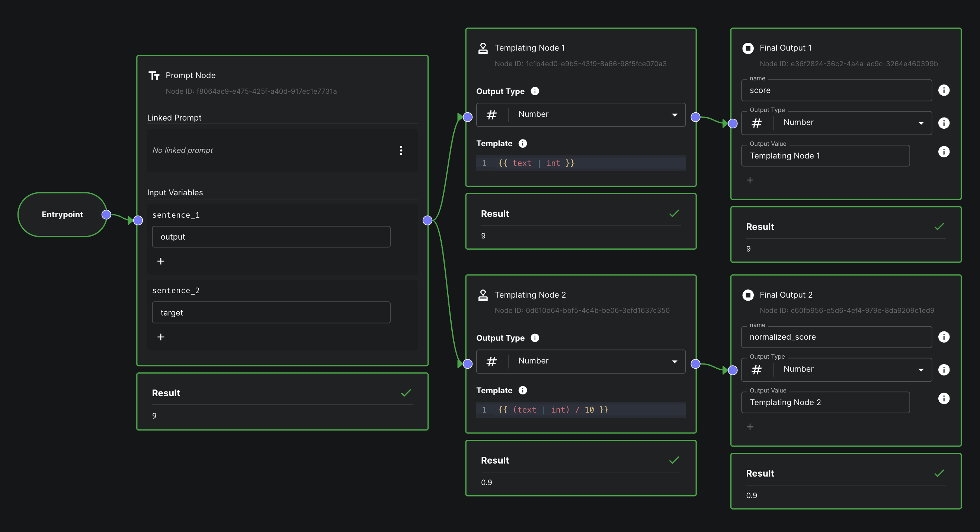Screen dimensions: 980x532
Task: Click the sentence_1 output input field
Action: [271, 237]
